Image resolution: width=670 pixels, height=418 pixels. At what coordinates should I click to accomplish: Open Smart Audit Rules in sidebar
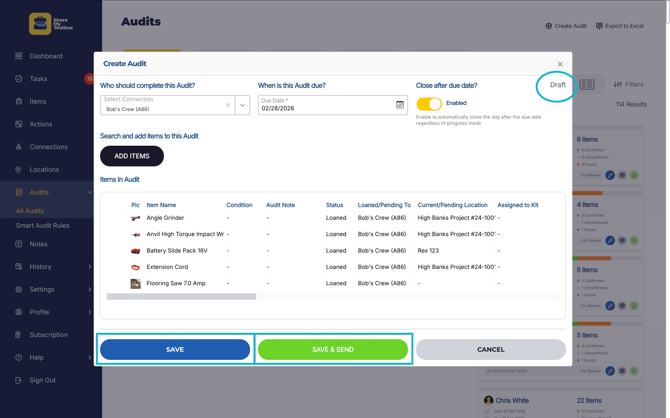point(43,226)
